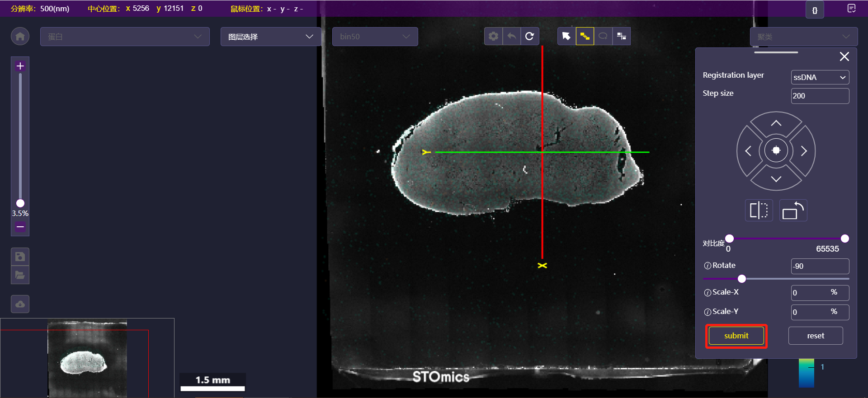
Task: Open the Registration layer ssDNA dropdown
Action: [820, 77]
